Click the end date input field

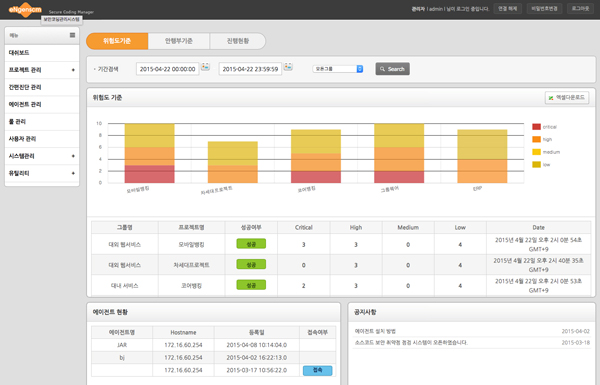pyautogui.click(x=250, y=69)
